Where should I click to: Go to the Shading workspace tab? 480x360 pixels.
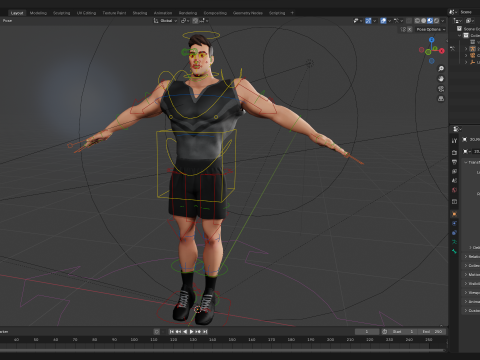pyautogui.click(x=140, y=13)
